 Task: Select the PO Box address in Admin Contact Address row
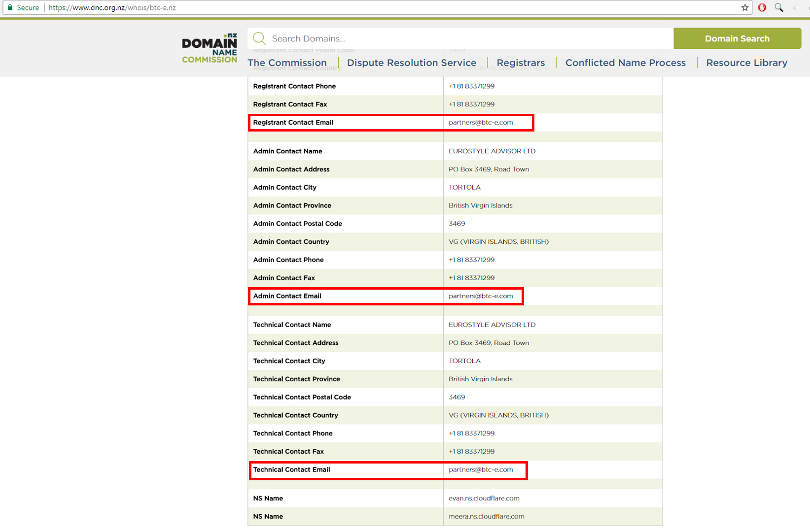[x=489, y=169]
